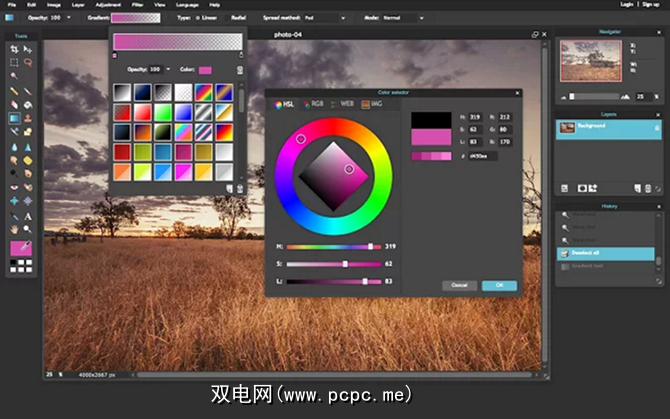The height and width of the screenshot is (419, 670).
Task: Click the Color swatch in gradient editor
Action: point(205,70)
